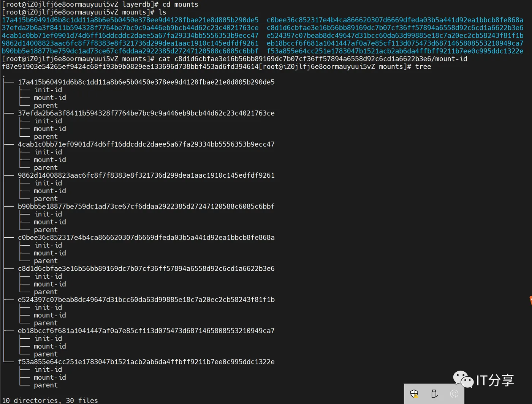Click the mount-id output value f87e91903e54265e...
Viewport: 532px width, 404px height.
(130, 67)
